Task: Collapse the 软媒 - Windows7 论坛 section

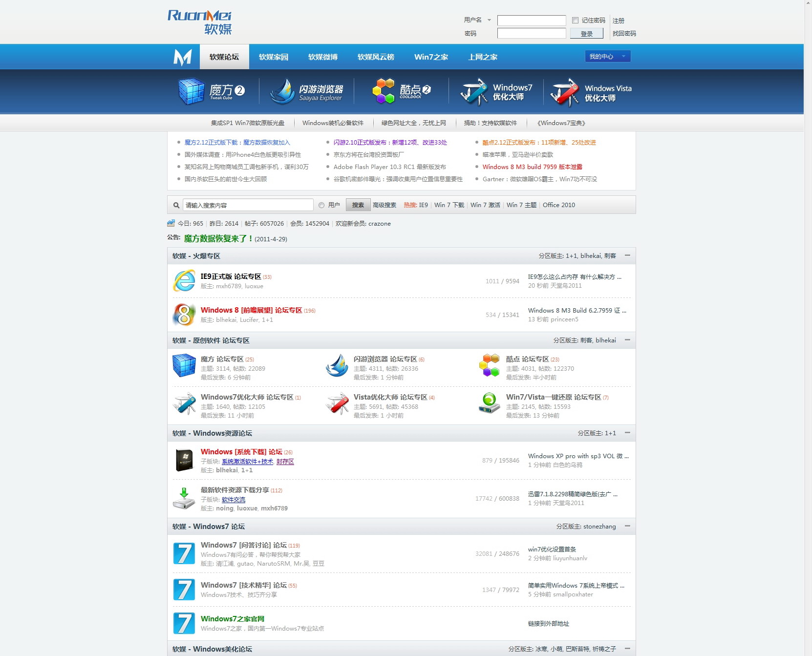Action: pyautogui.click(x=627, y=526)
